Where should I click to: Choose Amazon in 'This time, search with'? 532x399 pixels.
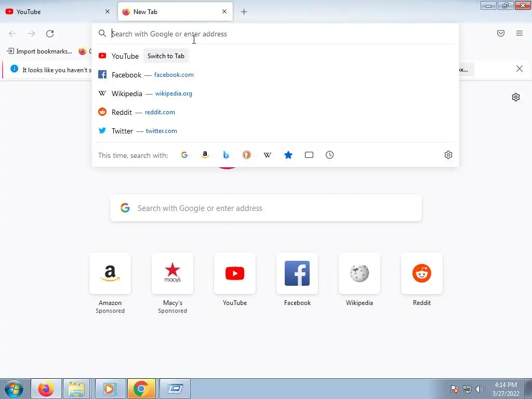click(x=205, y=155)
